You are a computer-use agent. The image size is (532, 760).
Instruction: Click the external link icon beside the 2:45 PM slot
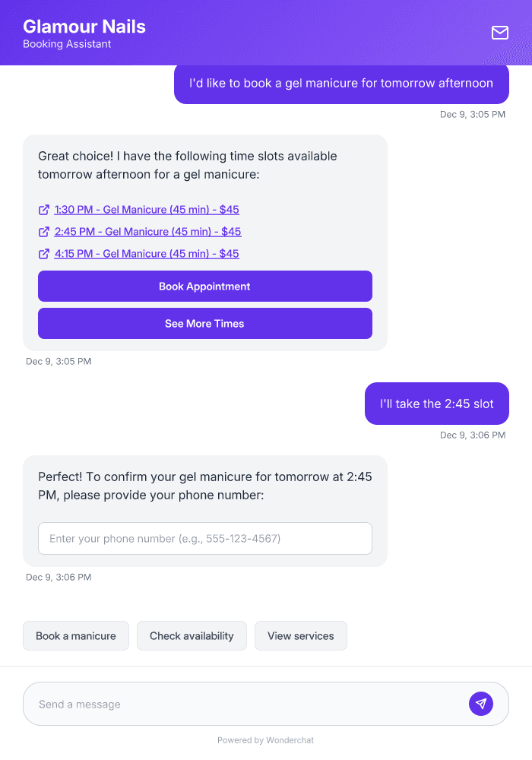coord(43,232)
